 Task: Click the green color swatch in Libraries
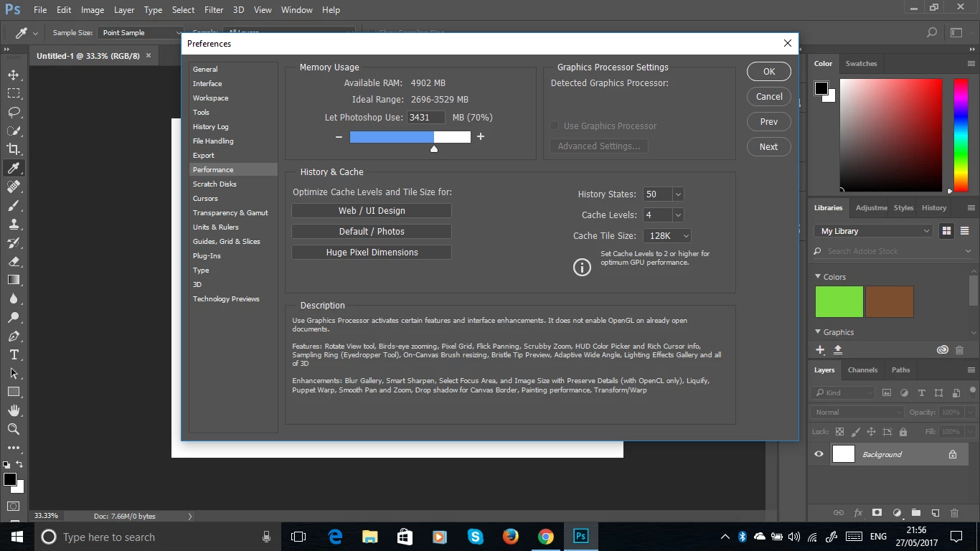pos(839,301)
